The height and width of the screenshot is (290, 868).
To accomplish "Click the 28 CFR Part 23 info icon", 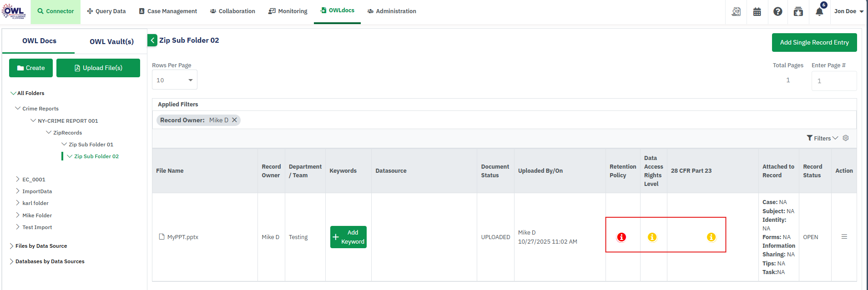I will (711, 237).
